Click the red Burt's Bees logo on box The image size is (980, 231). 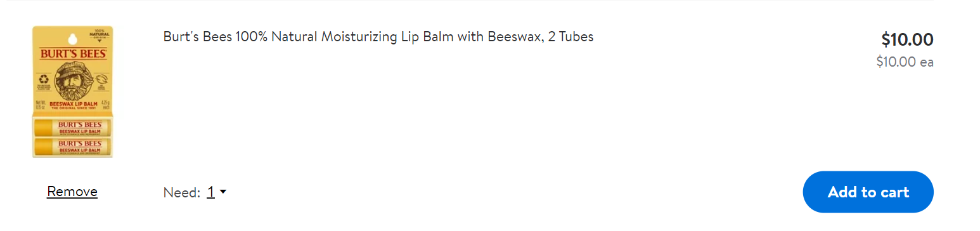pyautogui.click(x=72, y=54)
